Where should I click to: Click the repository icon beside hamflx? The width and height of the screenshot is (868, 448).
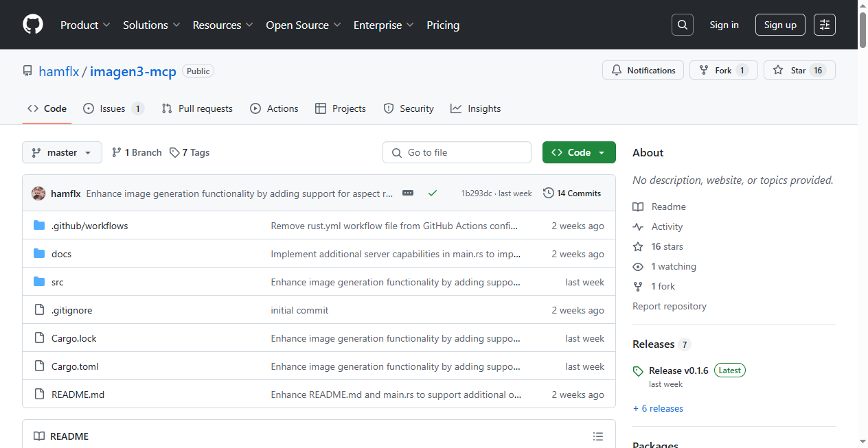[x=27, y=71]
